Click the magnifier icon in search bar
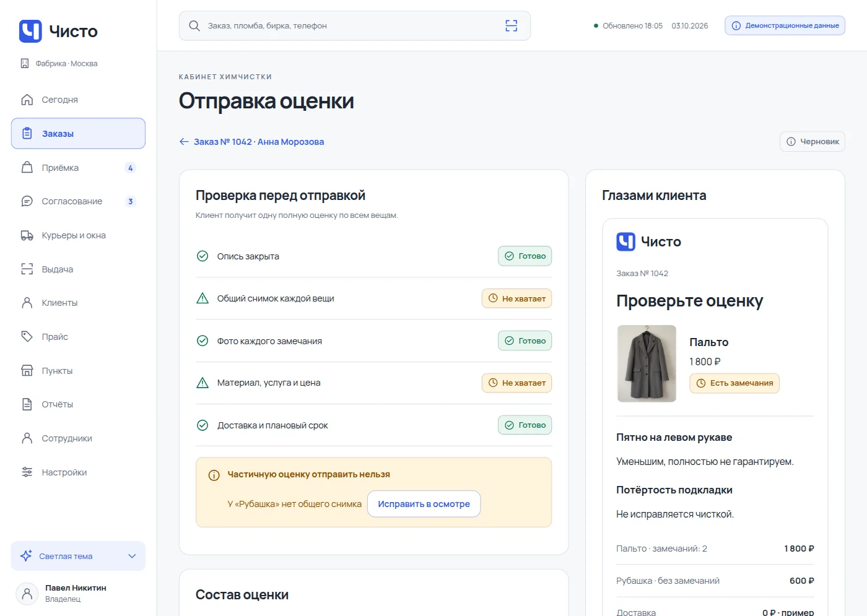This screenshot has width=867, height=616. click(x=194, y=25)
